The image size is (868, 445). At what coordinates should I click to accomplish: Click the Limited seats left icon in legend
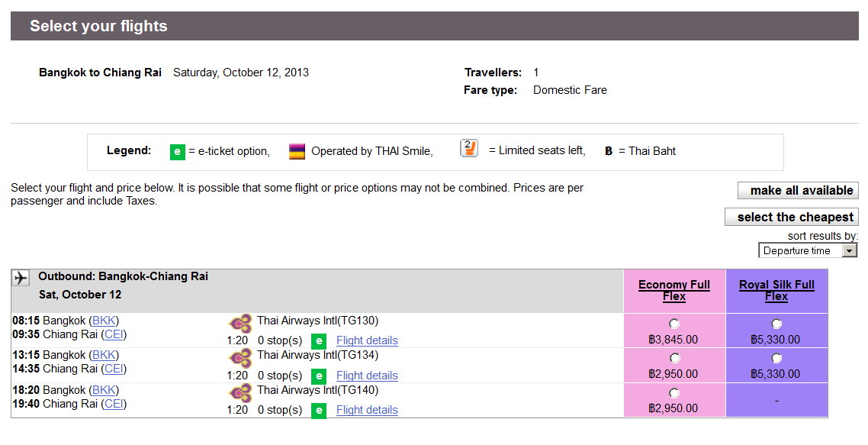point(469,148)
